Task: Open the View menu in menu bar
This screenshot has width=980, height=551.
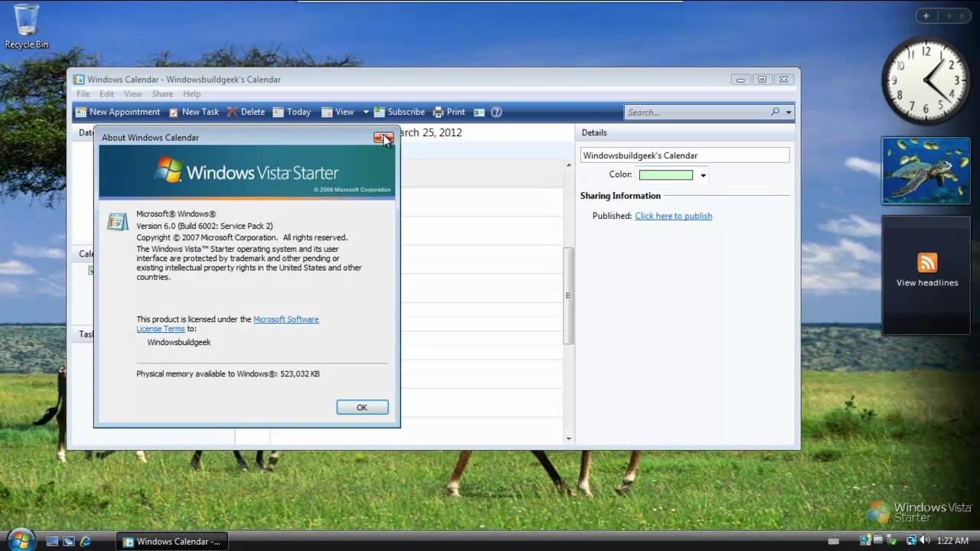Action: pyautogui.click(x=133, y=94)
